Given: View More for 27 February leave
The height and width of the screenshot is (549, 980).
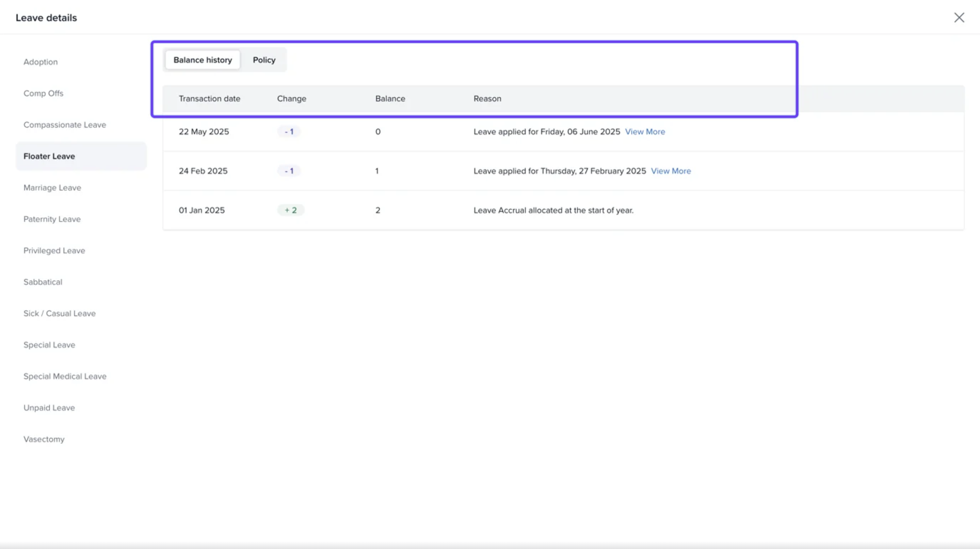Looking at the screenshot, I should tap(671, 171).
